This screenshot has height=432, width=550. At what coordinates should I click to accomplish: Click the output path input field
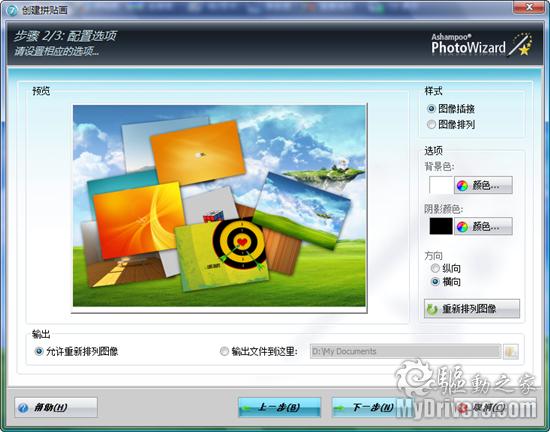405,351
